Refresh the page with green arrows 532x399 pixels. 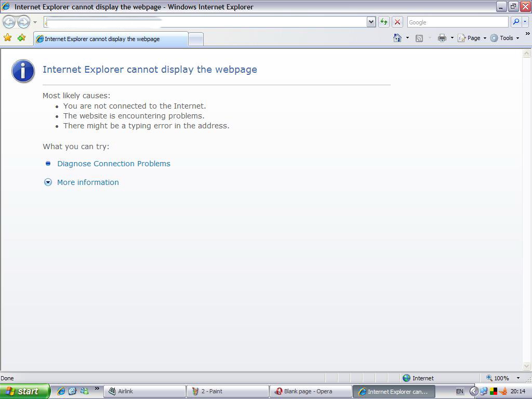pos(384,22)
